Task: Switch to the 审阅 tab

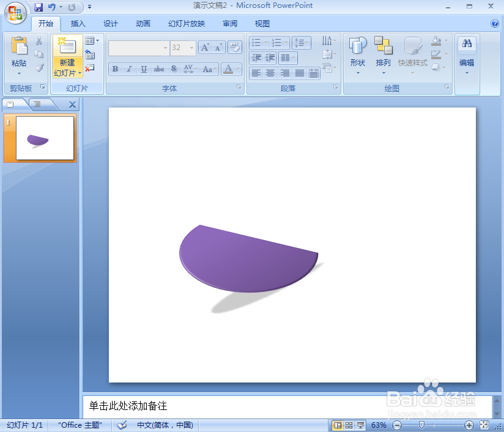Action: 230,23
